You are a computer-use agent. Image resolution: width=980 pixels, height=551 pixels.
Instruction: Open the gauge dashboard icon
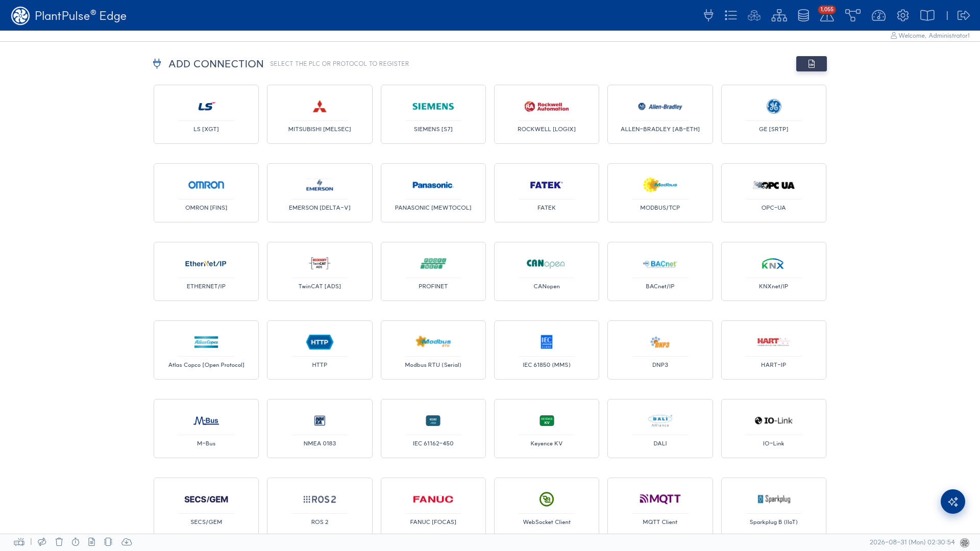click(878, 15)
